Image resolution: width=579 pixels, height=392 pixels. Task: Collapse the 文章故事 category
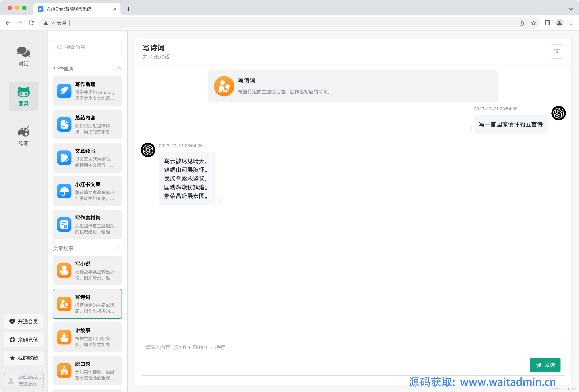119,248
